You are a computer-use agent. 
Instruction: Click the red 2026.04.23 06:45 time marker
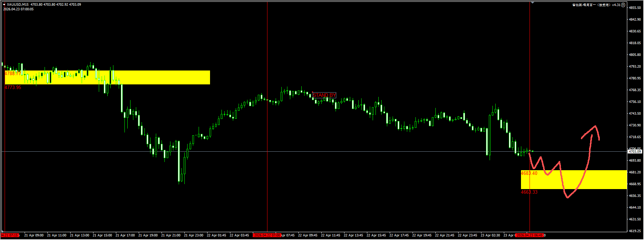pyautogui.click(x=530, y=235)
